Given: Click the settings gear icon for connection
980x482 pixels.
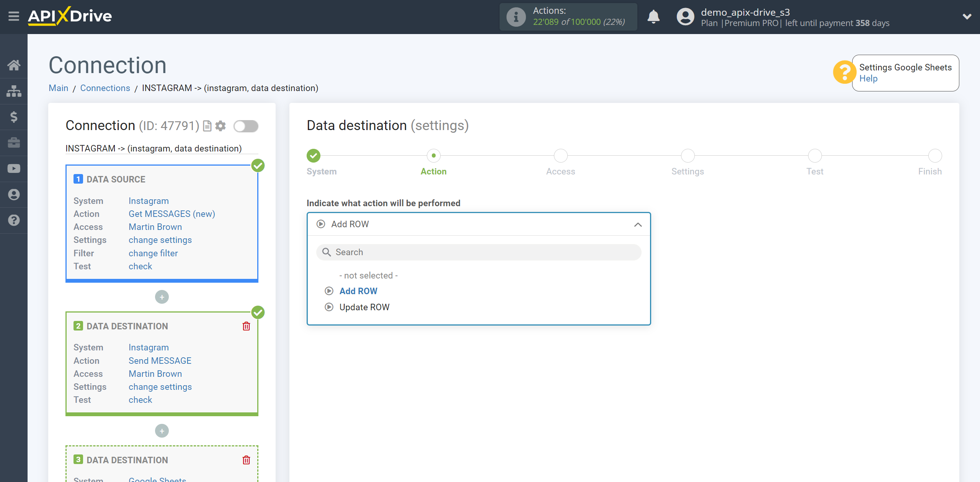Looking at the screenshot, I should (x=220, y=125).
